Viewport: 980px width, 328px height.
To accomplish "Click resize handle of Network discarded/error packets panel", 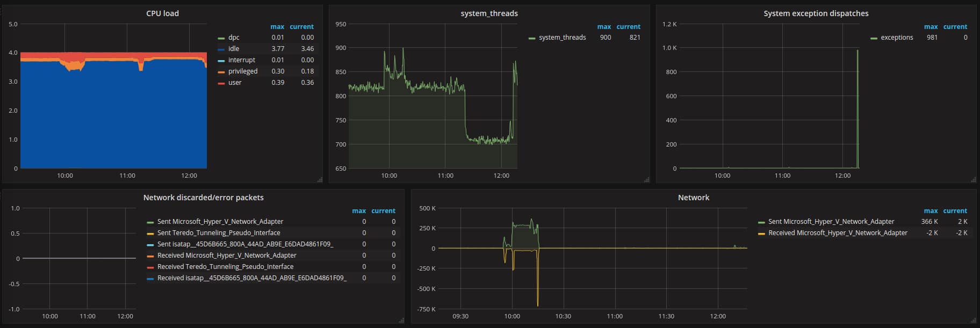I will pyautogui.click(x=401, y=320).
